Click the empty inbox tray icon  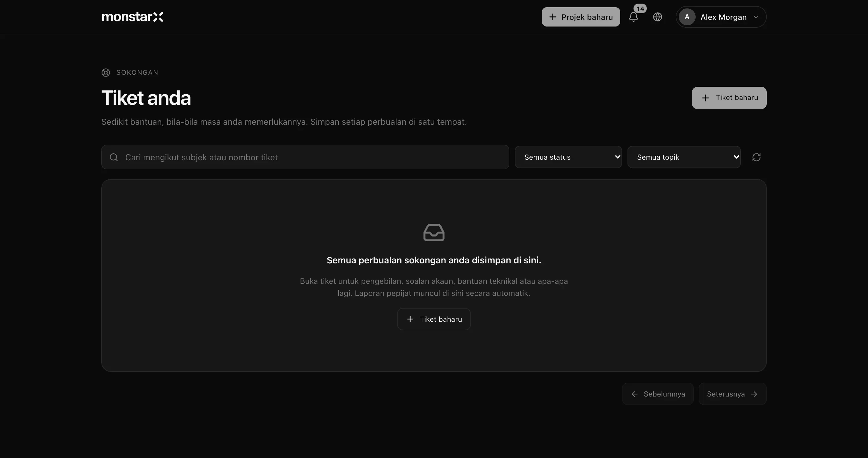(434, 233)
